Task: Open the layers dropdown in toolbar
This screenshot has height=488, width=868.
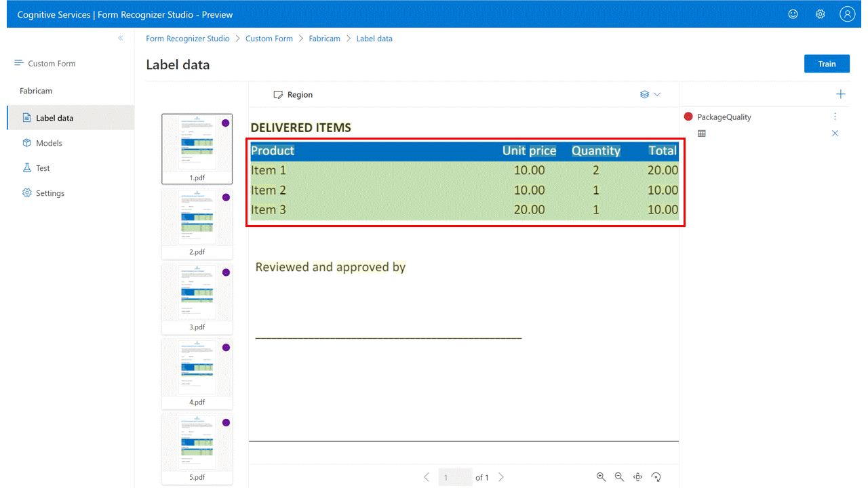Action: pyautogui.click(x=650, y=95)
